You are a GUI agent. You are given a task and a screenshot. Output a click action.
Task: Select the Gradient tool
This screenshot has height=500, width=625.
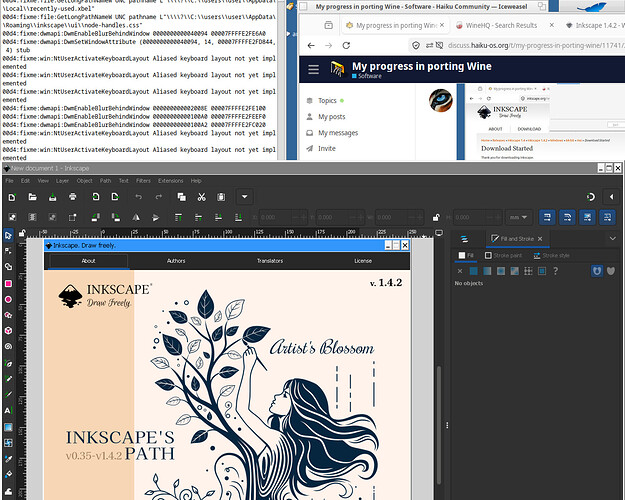click(8, 427)
